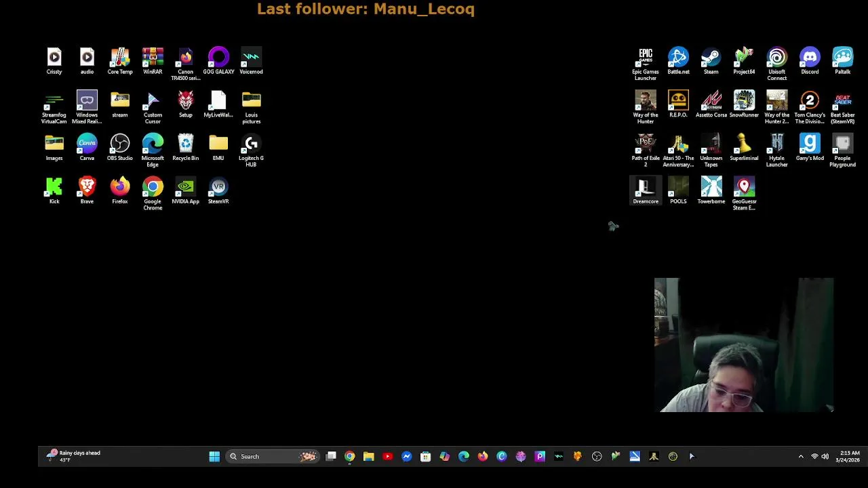
Task: Open the Towerborne shortcut
Action: [x=711, y=191]
